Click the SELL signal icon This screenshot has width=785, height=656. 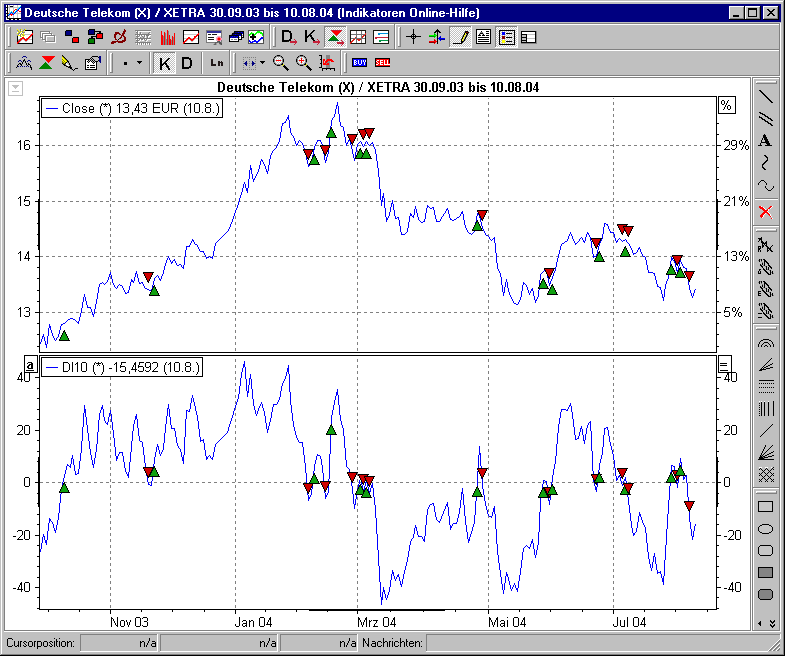pos(382,62)
